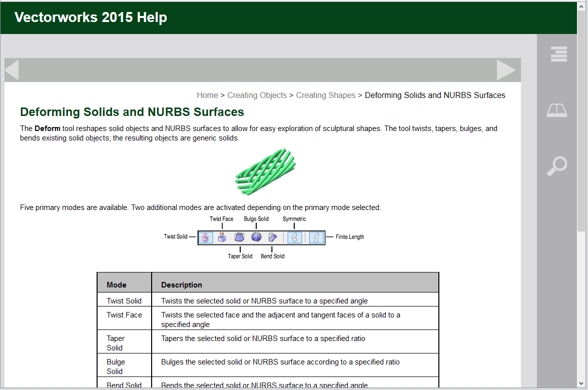Click the vertical scrollbar down arrow
Viewport: 588px width, 390px height.
tap(581, 383)
